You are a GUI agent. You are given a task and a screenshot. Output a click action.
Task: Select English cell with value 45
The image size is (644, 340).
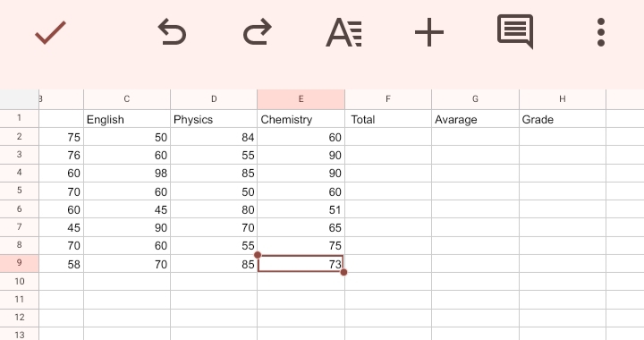(127, 209)
